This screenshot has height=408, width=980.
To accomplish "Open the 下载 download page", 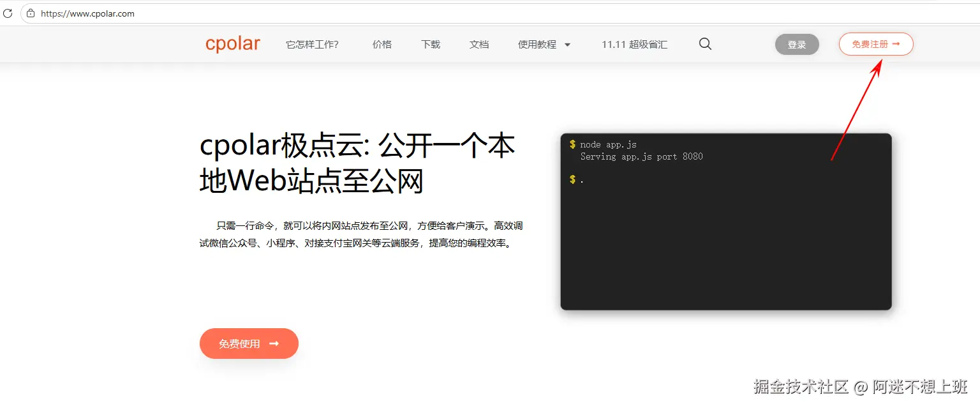I will tap(431, 45).
